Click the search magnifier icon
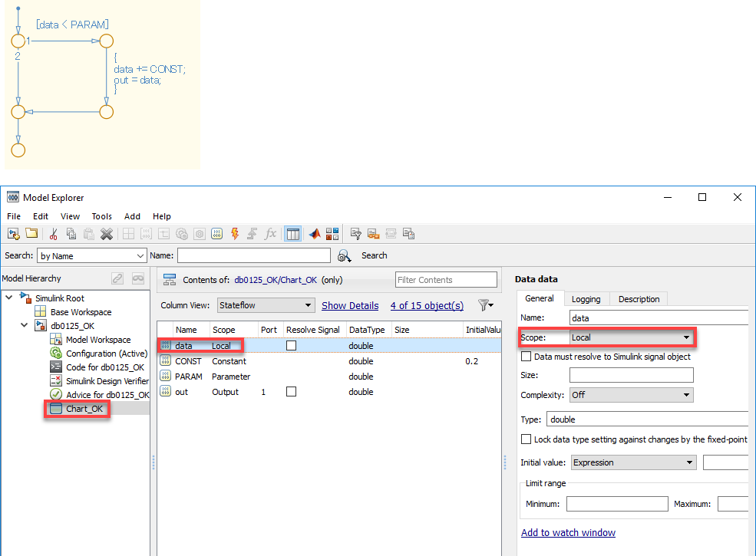 click(x=345, y=255)
